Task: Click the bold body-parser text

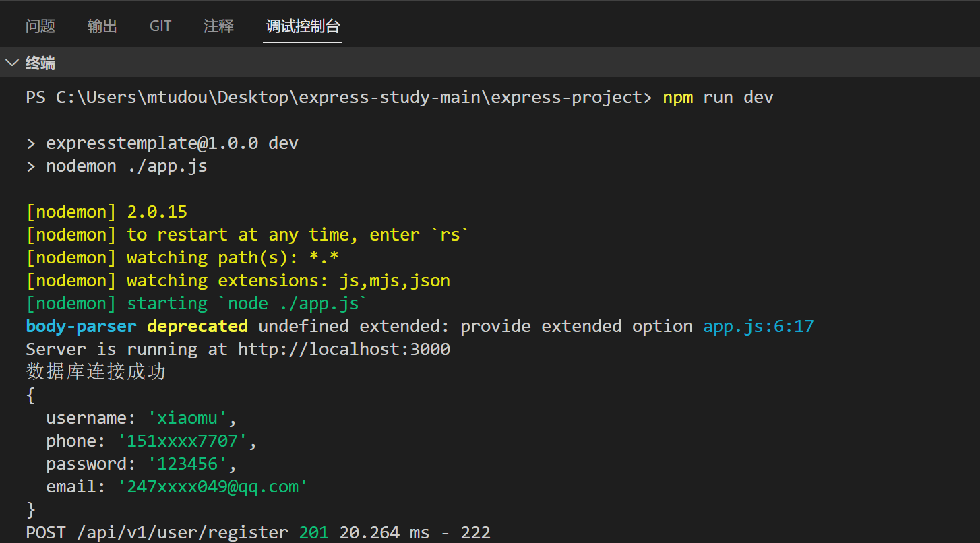Action: (81, 327)
